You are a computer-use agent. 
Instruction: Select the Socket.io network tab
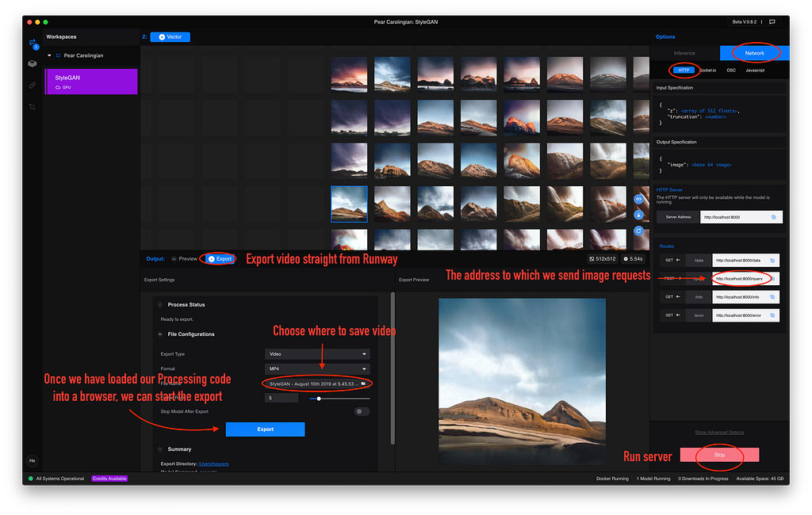708,71
